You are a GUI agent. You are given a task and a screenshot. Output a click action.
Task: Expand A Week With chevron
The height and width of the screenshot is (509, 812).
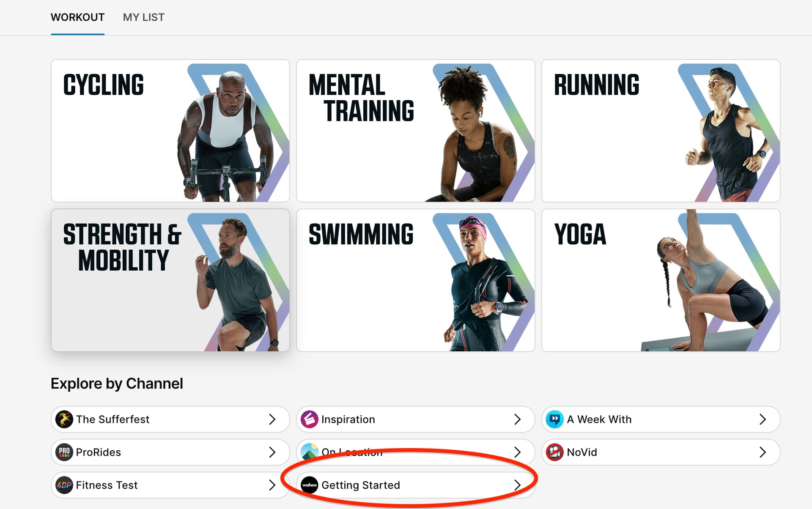pyautogui.click(x=763, y=419)
